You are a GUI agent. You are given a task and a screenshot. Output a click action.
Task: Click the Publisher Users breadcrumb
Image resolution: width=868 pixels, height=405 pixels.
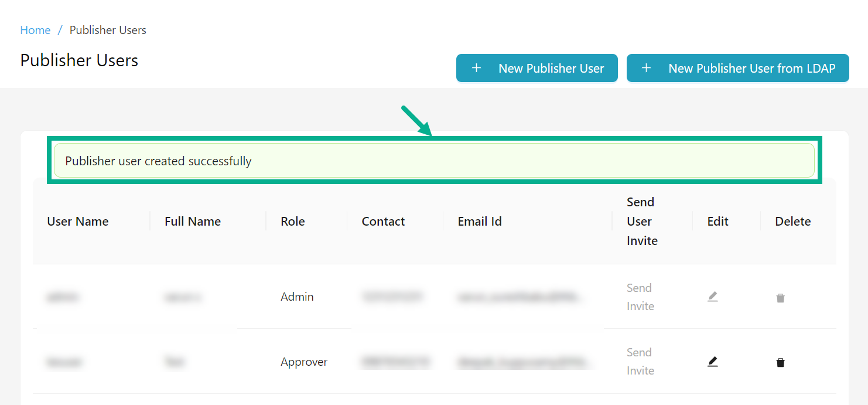tap(108, 30)
